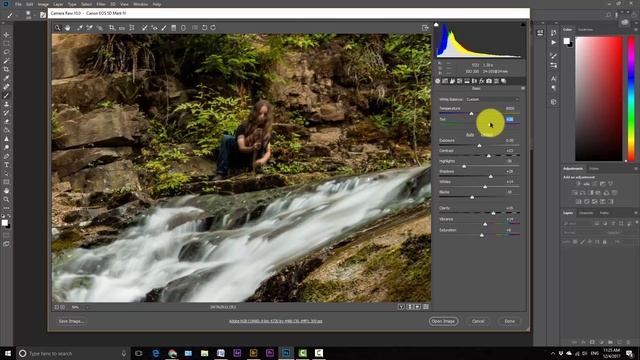Image resolution: width=640 pixels, height=360 pixels.
Task: Adjust the Saturation slider handle
Action: point(482,235)
